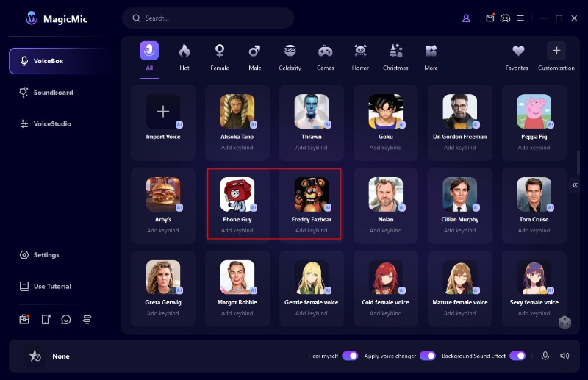Click the MagicMic logo

point(32,18)
